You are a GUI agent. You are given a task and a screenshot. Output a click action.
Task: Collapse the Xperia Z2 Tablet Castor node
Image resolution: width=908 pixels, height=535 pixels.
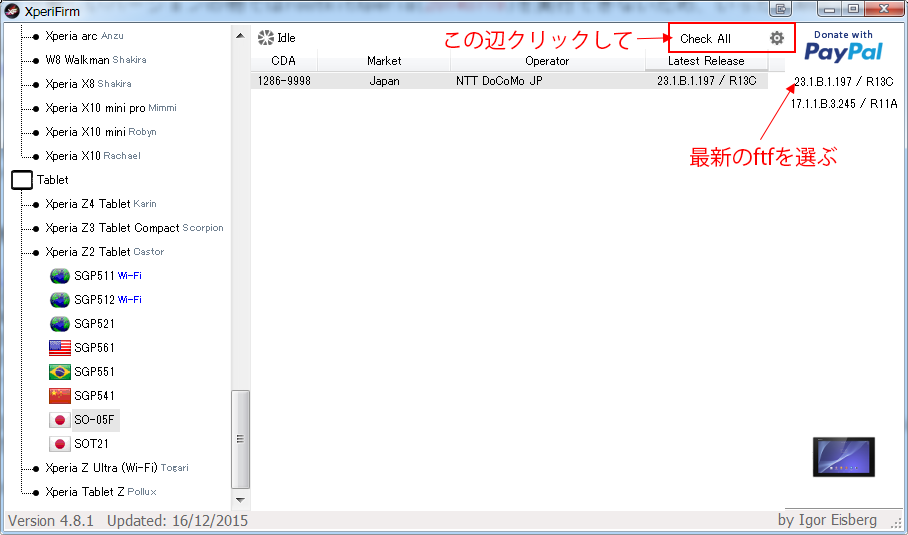coord(104,252)
